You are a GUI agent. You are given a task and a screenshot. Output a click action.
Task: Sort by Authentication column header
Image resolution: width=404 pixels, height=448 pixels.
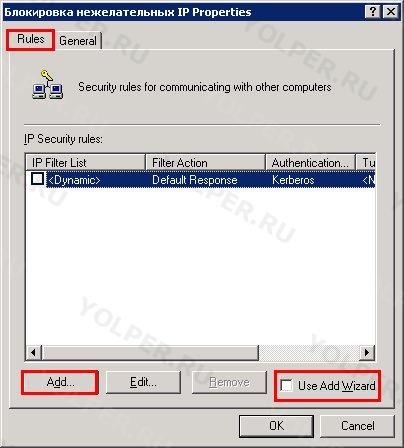point(310,163)
